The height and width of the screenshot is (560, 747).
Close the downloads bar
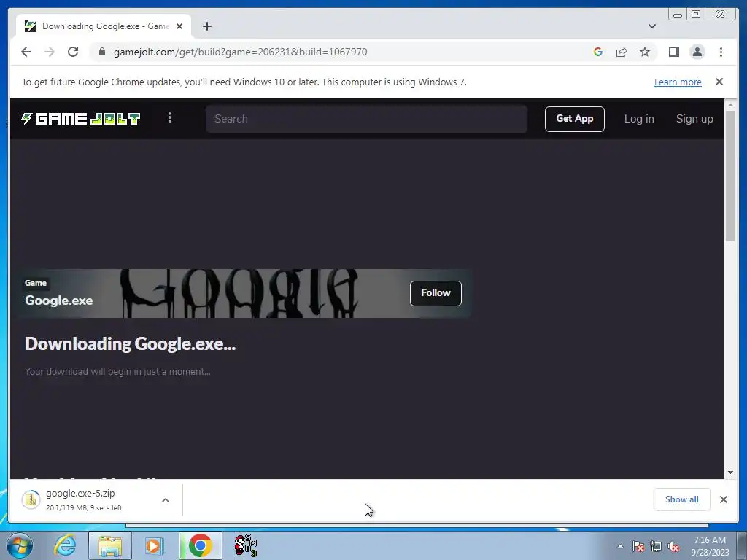723,499
